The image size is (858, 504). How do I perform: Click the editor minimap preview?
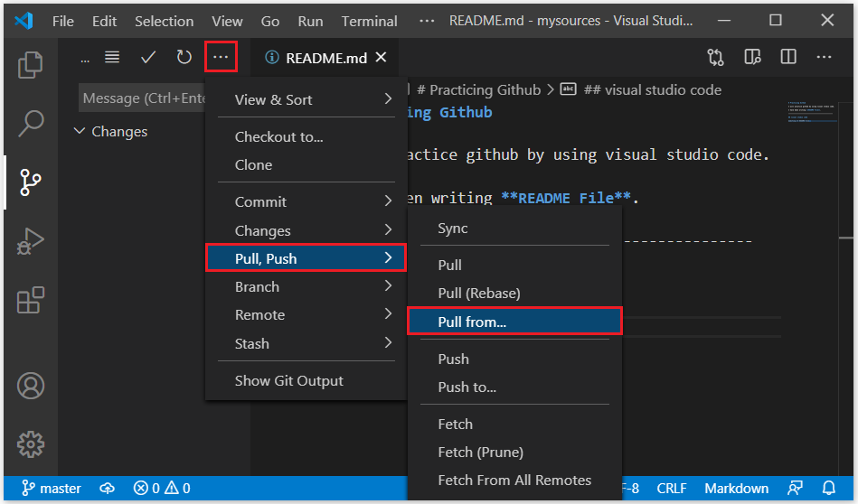pos(812,111)
